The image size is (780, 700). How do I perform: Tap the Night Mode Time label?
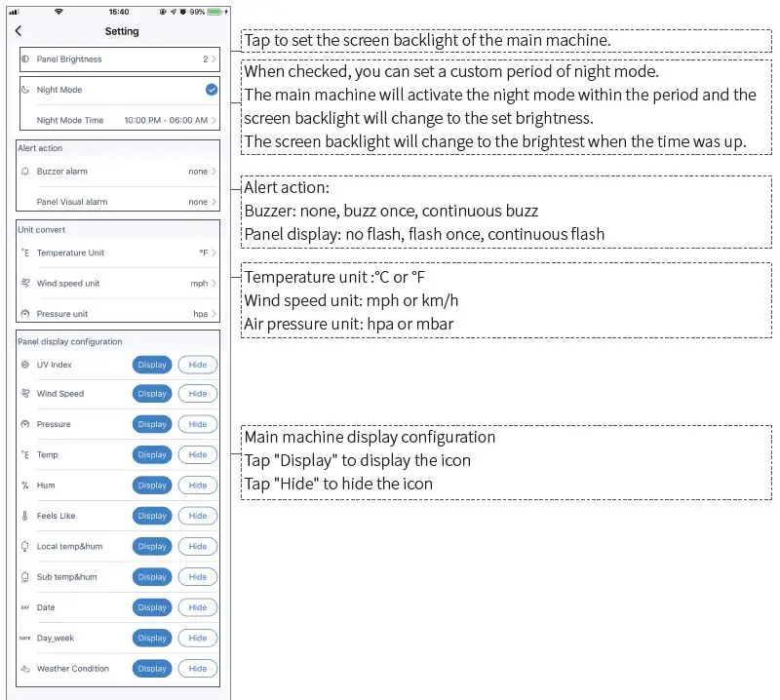click(x=70, y=120)
